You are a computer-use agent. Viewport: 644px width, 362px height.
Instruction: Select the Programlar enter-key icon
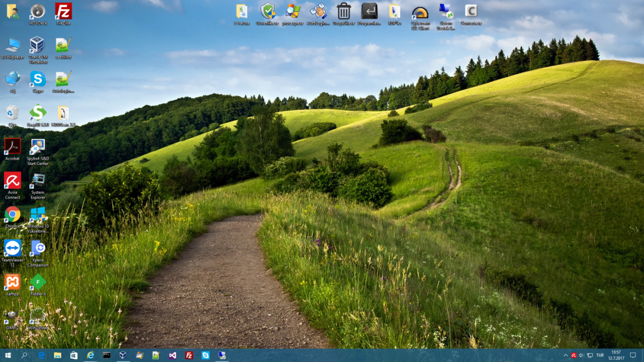(x=369, y=14)
